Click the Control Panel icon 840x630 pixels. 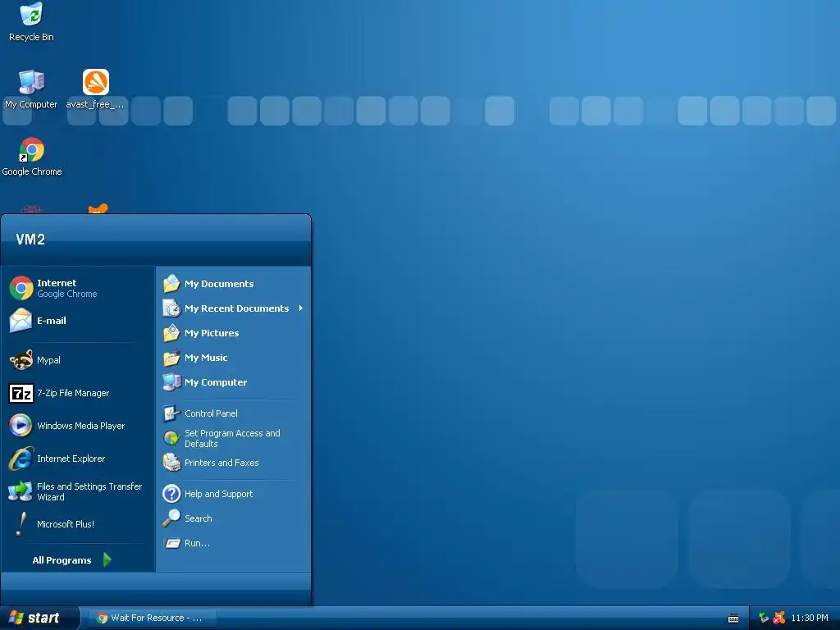pyautogui.click(x=171, y=413)
